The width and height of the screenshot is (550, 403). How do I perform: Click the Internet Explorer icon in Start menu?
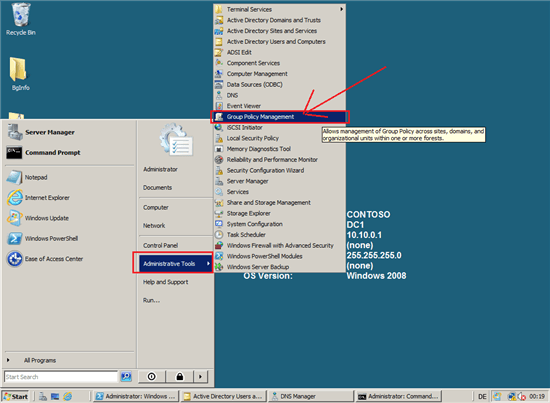[15, 197]
